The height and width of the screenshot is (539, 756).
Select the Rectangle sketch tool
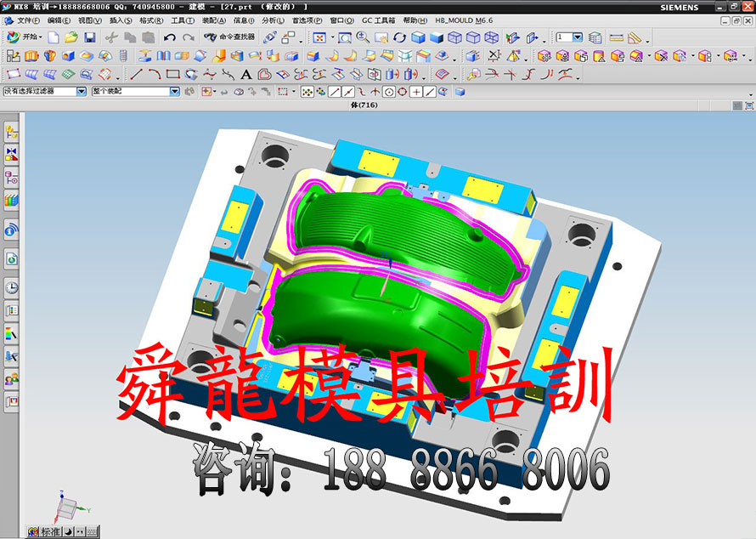pos(172,75)
